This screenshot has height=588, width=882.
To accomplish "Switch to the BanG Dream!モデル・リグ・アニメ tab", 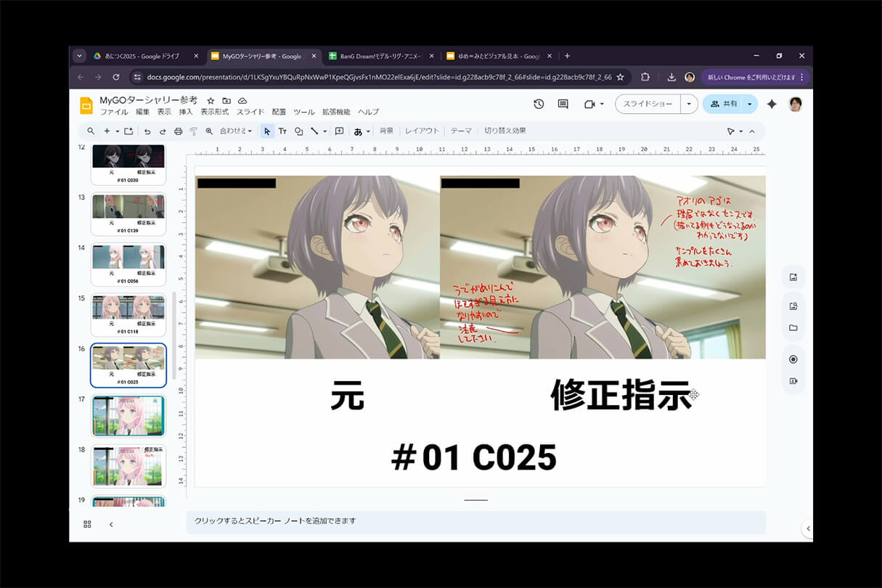I will [378, 55].
